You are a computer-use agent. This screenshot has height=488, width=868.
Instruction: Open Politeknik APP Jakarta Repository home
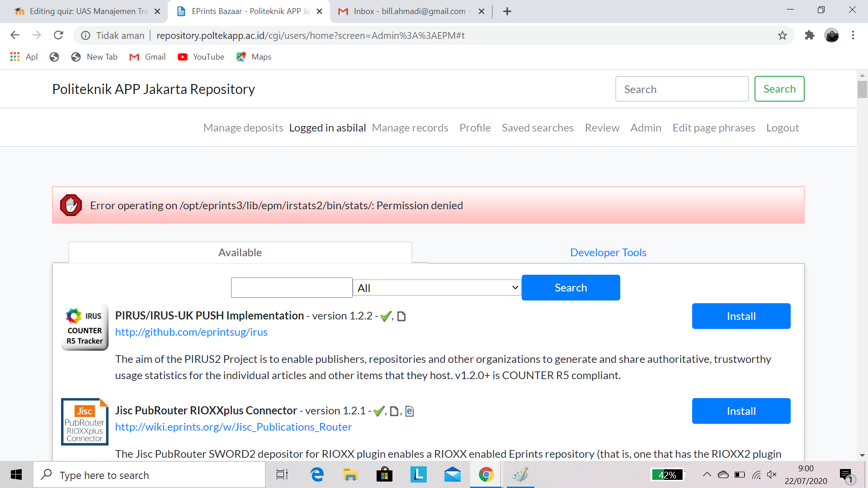[x=153, y=89]
